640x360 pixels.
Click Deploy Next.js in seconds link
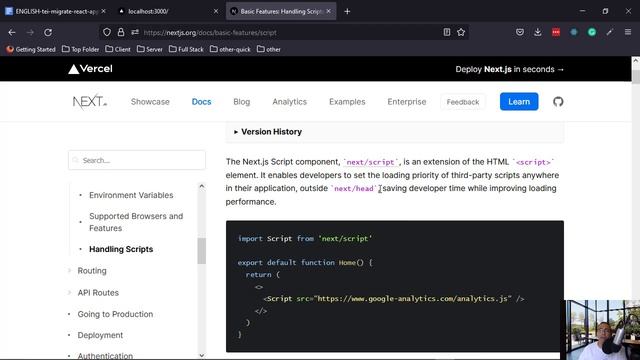(x=510, y=69)
